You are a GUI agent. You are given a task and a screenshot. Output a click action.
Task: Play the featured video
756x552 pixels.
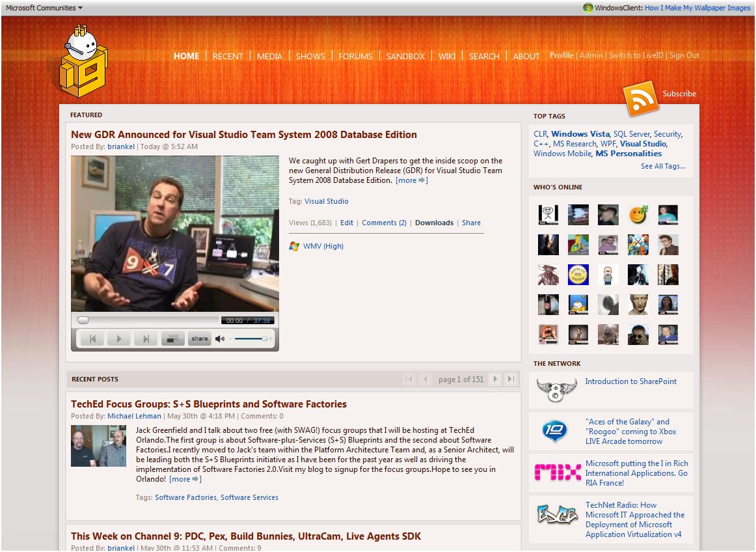click(118, 338)
